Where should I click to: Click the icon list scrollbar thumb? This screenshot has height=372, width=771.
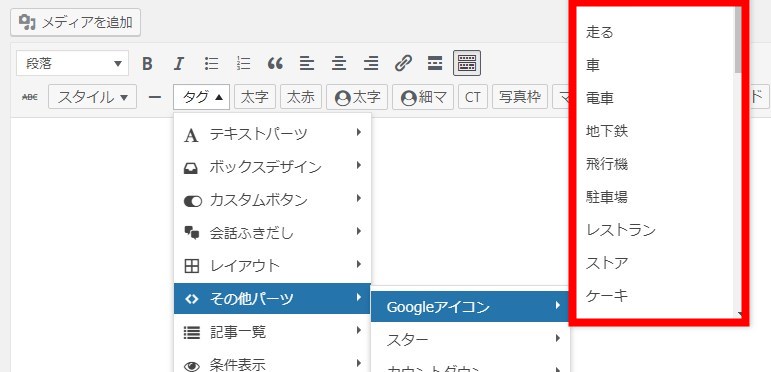(x=738, y=39)
